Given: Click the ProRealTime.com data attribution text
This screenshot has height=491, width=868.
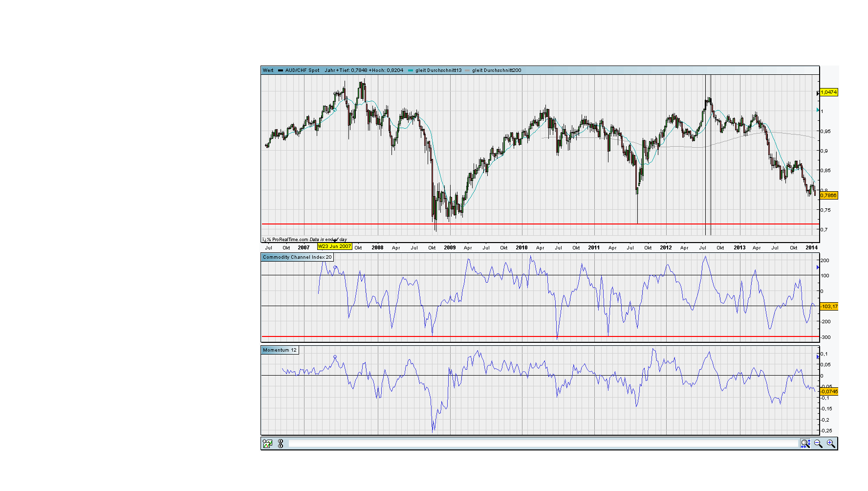Looking at the screenshot, I should point(304,240).
